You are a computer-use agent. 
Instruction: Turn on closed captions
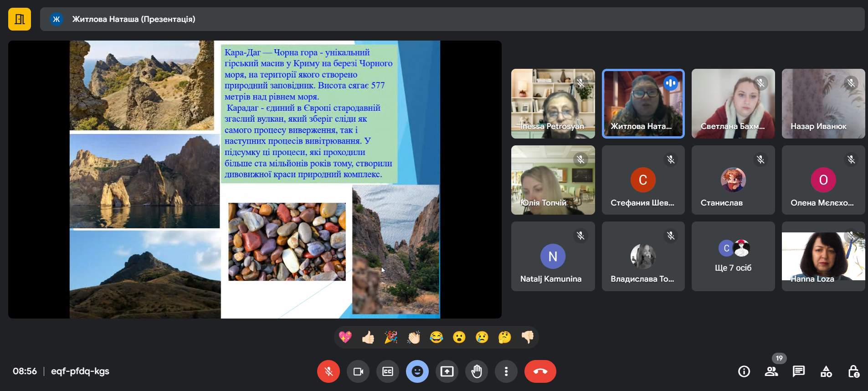[x=388, y=371]
